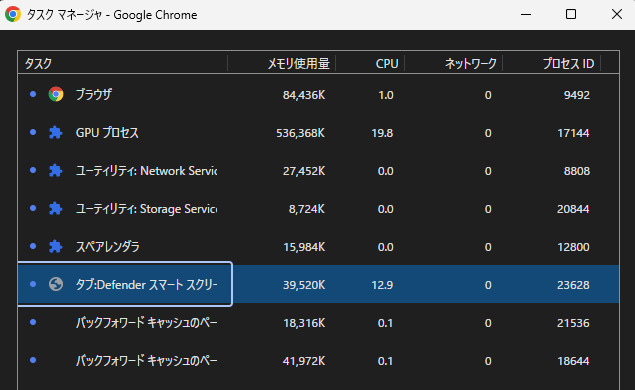The image size is (635, 390).
Task: Click process ID 20844
Action: (x=573, y=209)
